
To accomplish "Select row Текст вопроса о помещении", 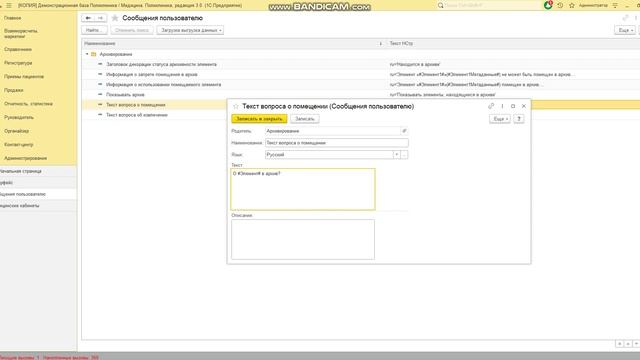I will point(154,105).
